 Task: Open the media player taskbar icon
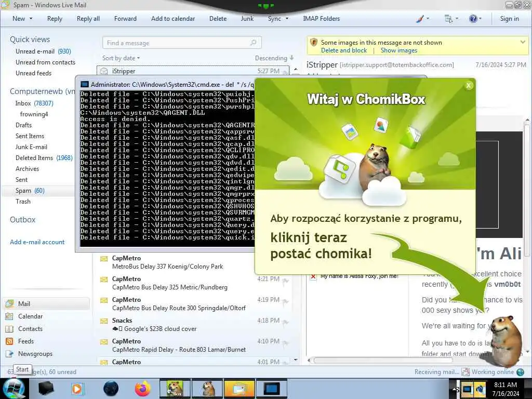(x=77, y=389)
